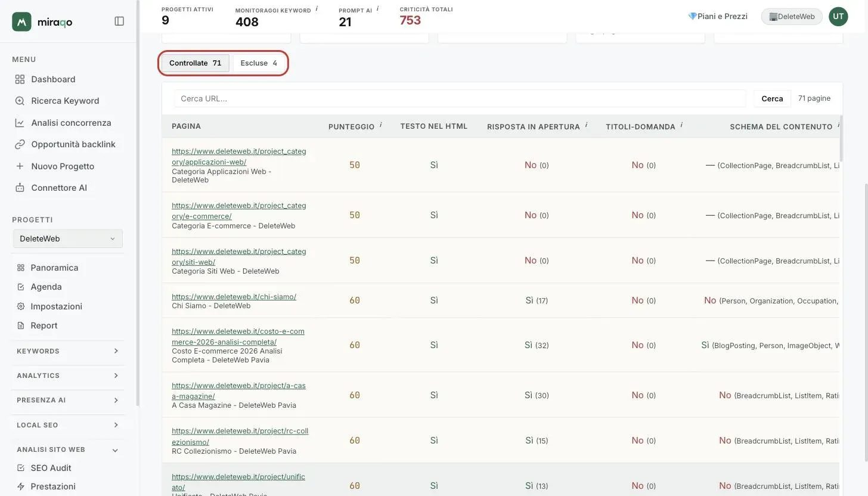Viewport: 868px width, 496px height.
Task: Click the Cerca URL search field
Action: tap(460, 98)
